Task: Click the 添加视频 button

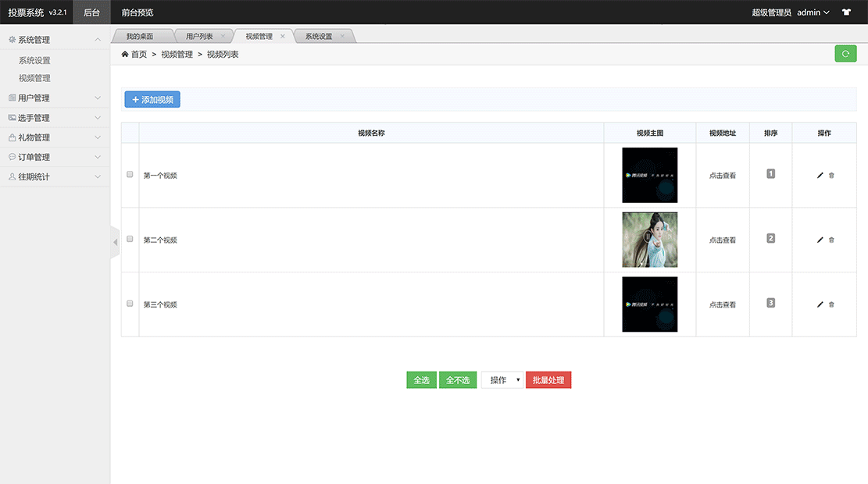Action: click(152, 99)
